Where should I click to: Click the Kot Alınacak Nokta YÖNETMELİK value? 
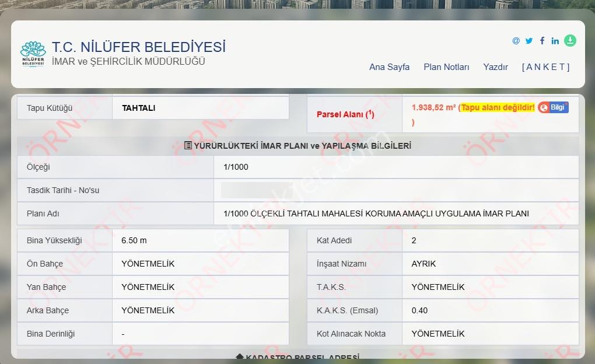pos(438,334)
